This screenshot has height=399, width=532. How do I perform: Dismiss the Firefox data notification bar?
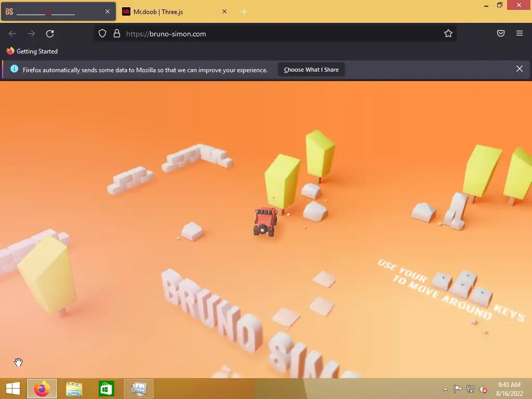520,69
